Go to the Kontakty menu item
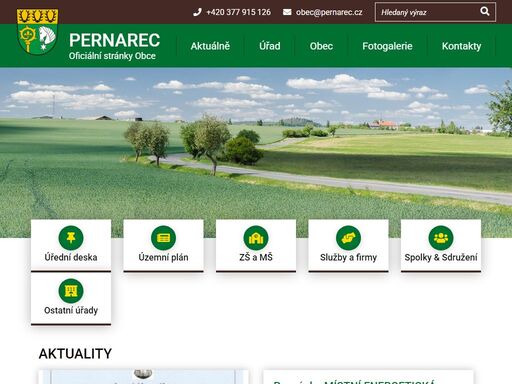 (x=461, y=46)
